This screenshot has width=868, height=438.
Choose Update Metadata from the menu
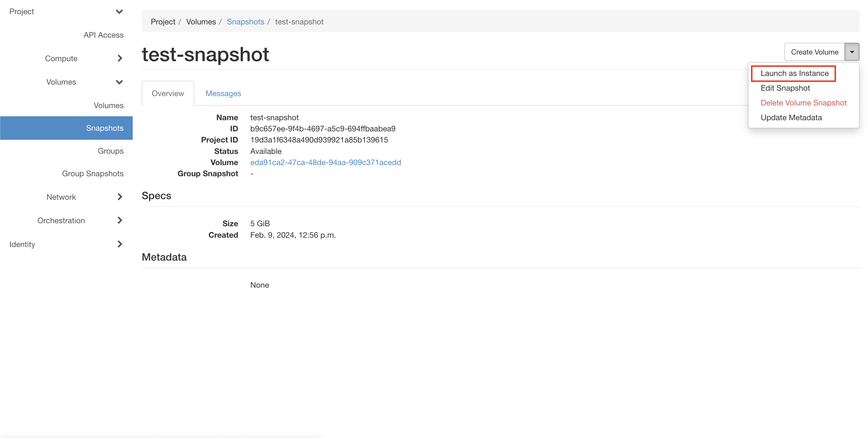(x=791, y=117)
